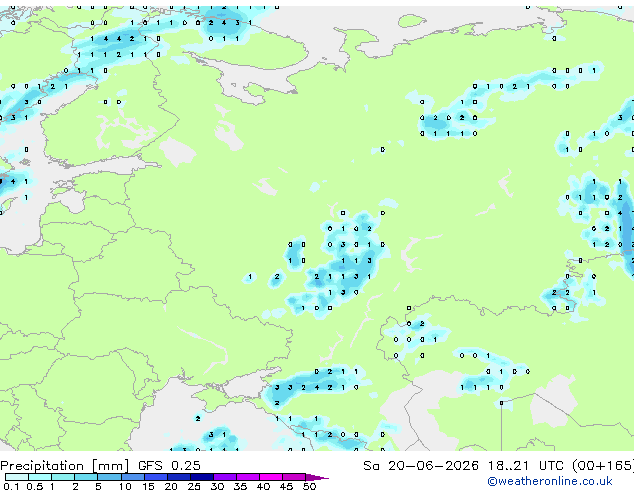Pick the legend swatch between 15 and 20
The height and width of the screenshot is (490, 634).
(155, 477)
